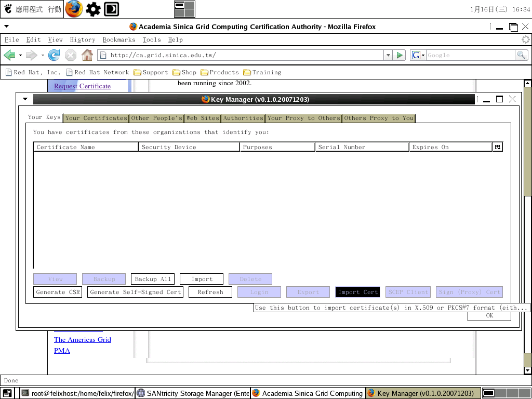Click the Refresh button
532x399 pixels.
(210, 292)
